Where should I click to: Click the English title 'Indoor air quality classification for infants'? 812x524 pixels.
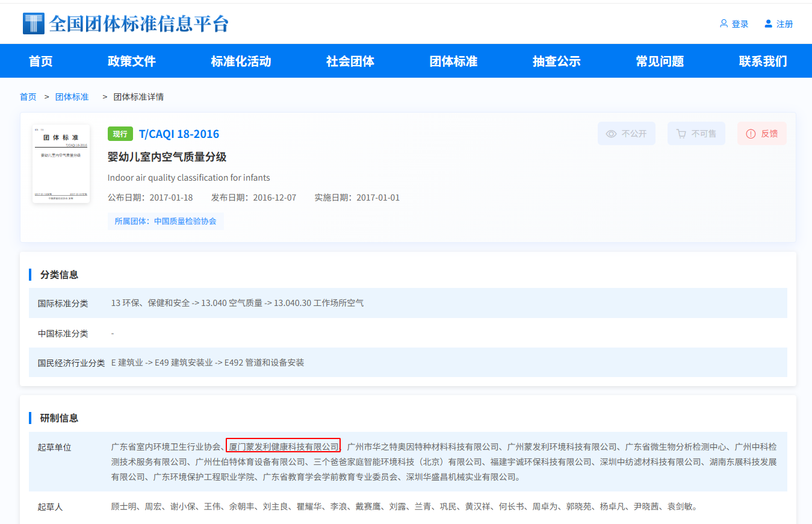click(x=189, y=178)
